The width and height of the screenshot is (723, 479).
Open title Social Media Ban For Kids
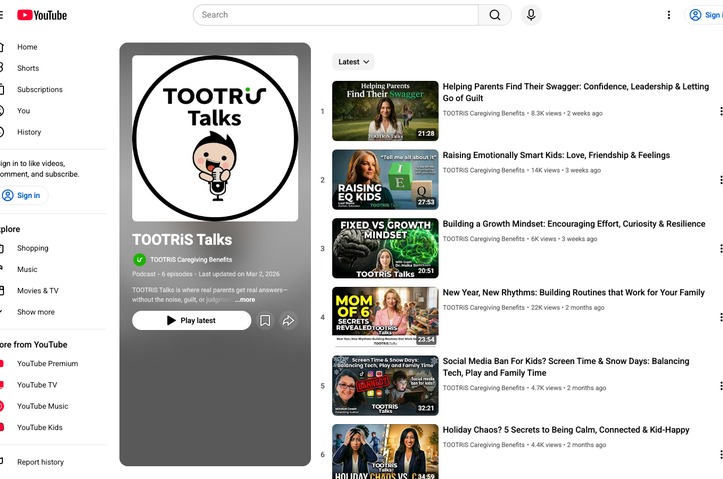pos(566,367)
